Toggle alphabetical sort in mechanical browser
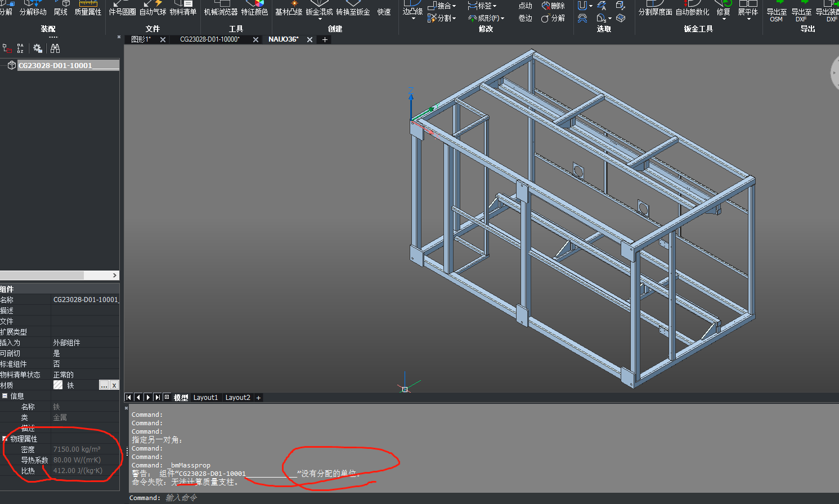This screenshot has height=504, width=839. 20,49
